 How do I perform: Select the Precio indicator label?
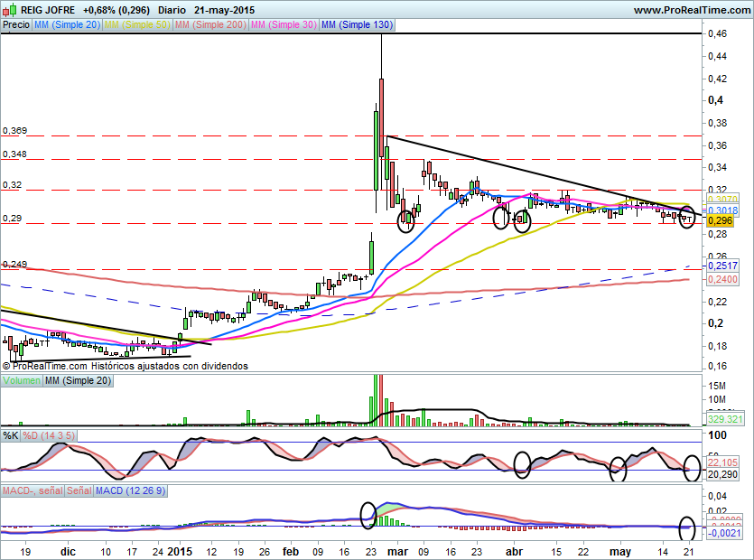pyautogui.click(x=16, y=24)
